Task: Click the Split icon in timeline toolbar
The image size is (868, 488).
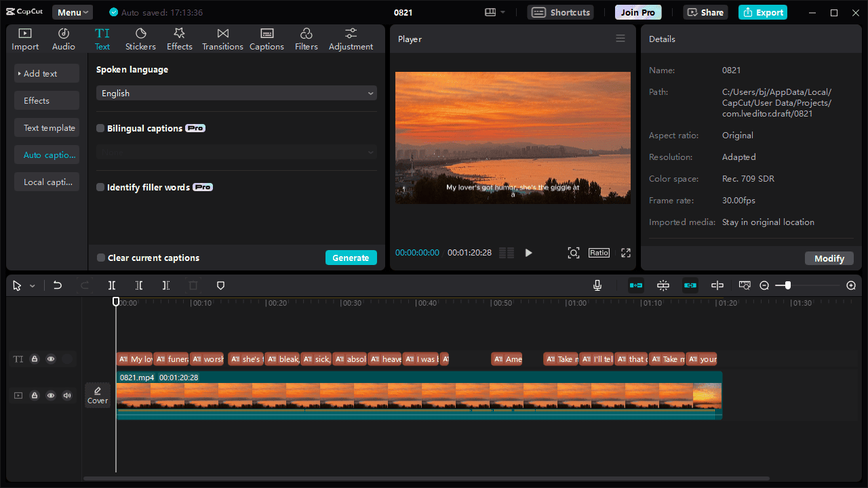Action: pyautogui.click(x=112, y=285)
